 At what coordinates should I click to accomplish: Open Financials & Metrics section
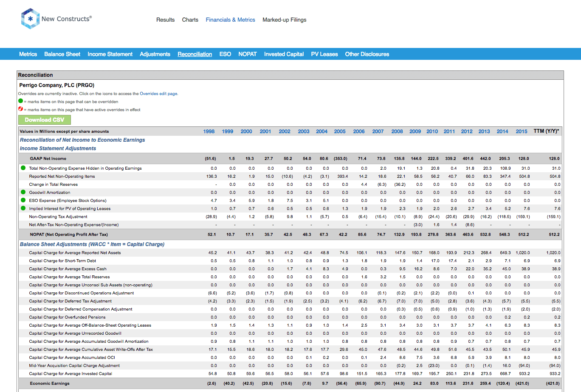pyautogui.click(x=231, y=20)
